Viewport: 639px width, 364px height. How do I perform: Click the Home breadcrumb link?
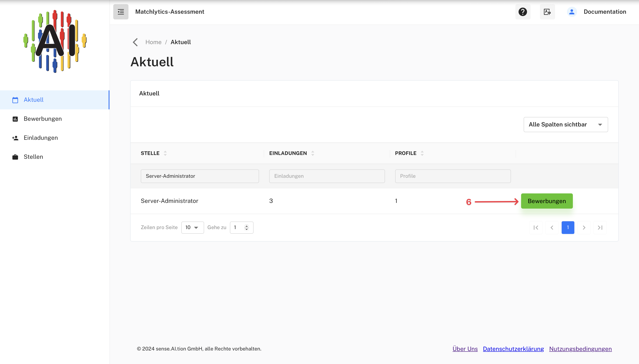pyautogui.click(x=153, y=42)
